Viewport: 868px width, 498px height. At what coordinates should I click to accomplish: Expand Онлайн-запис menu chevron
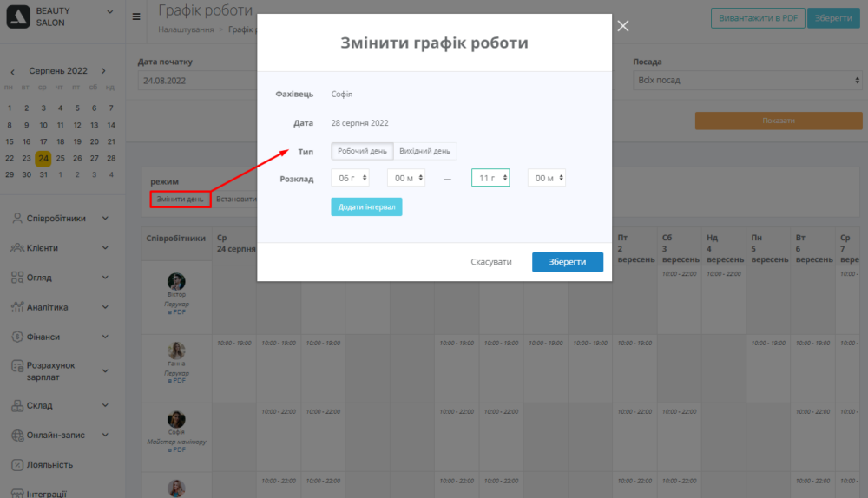[x=105, y=435]
